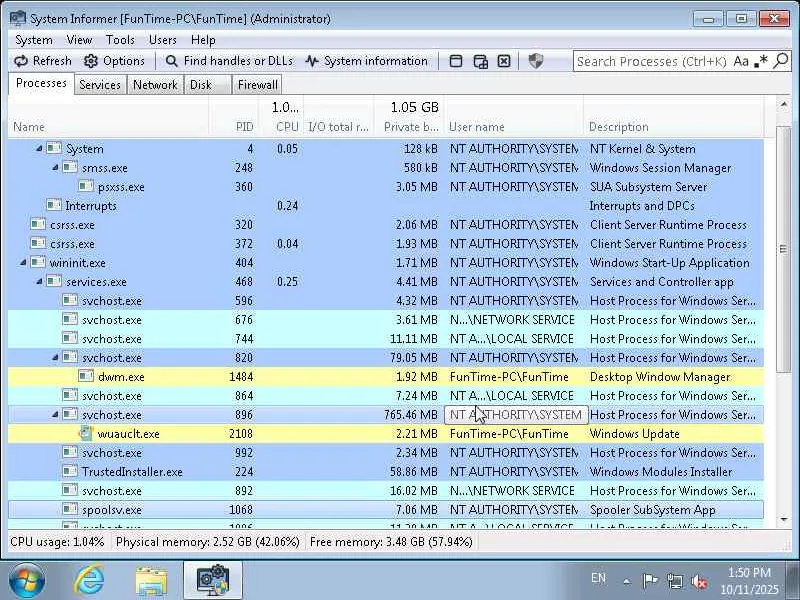Collapse the smss.exe tree node
Viewport: 800px width, 600px height.
[55, 167]
